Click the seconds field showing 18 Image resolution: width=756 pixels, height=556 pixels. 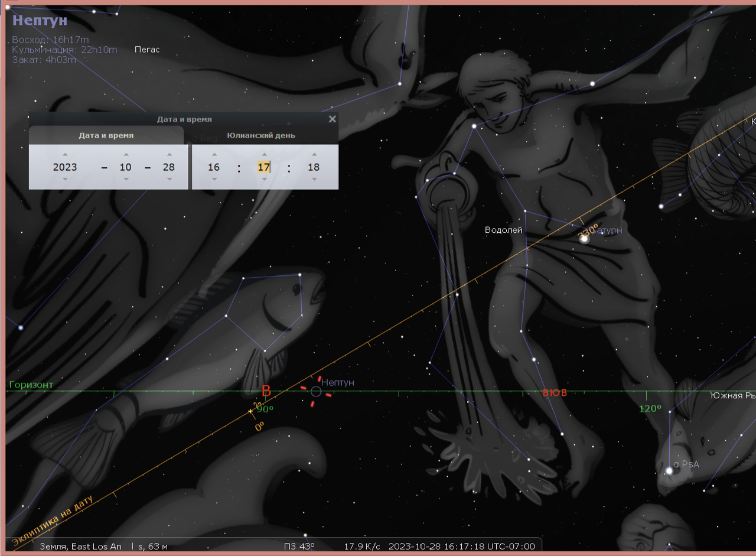coord(314,167)
